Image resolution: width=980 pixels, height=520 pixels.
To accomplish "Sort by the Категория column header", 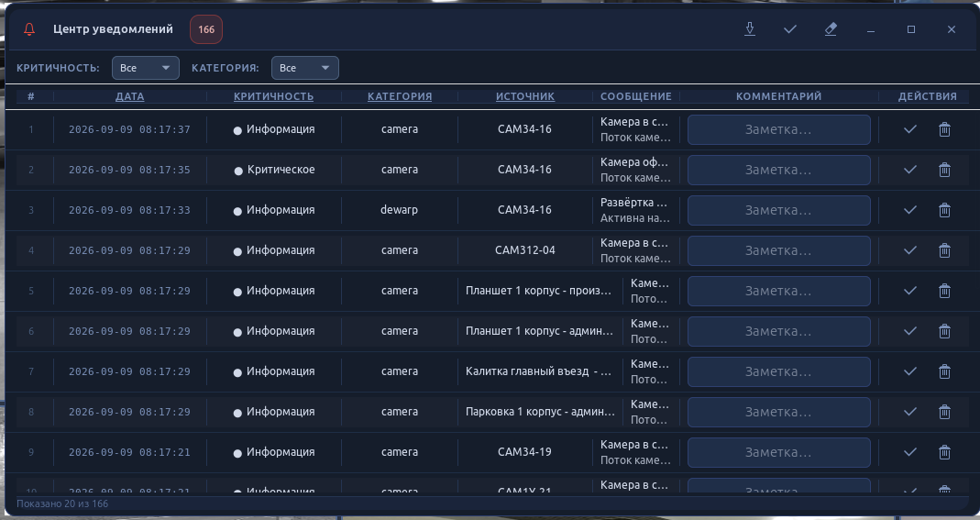I will (400, 96).
